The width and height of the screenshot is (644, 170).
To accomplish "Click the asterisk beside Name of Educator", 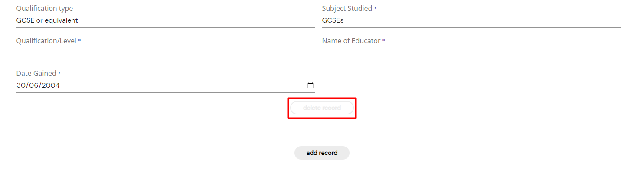I will tap(383, 41).
